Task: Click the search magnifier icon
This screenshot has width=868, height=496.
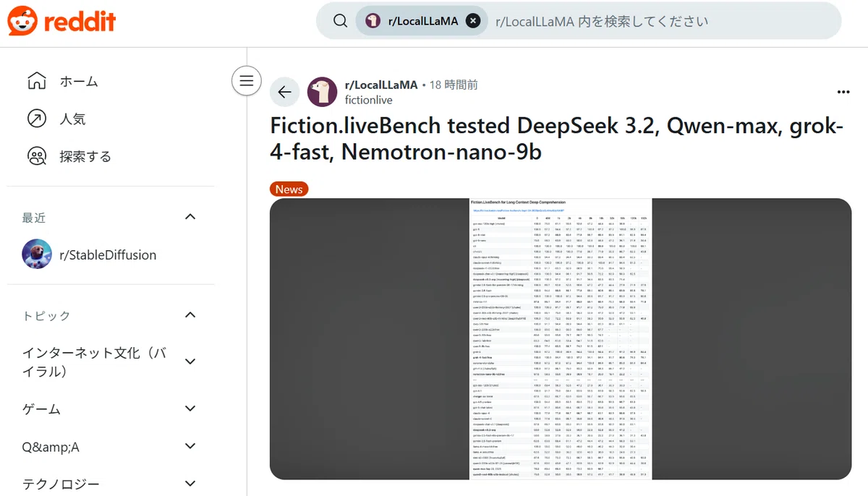Action: click(341, 21)
